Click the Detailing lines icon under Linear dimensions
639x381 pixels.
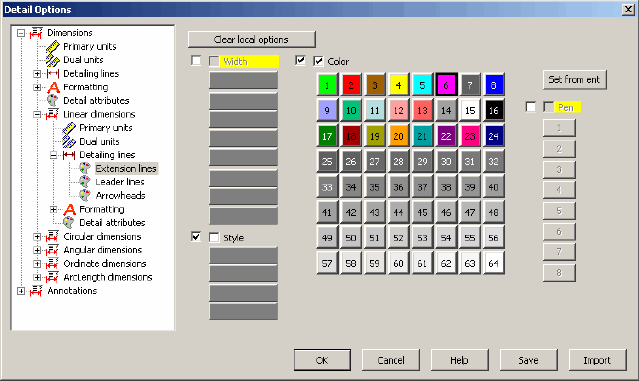[69, 155]
